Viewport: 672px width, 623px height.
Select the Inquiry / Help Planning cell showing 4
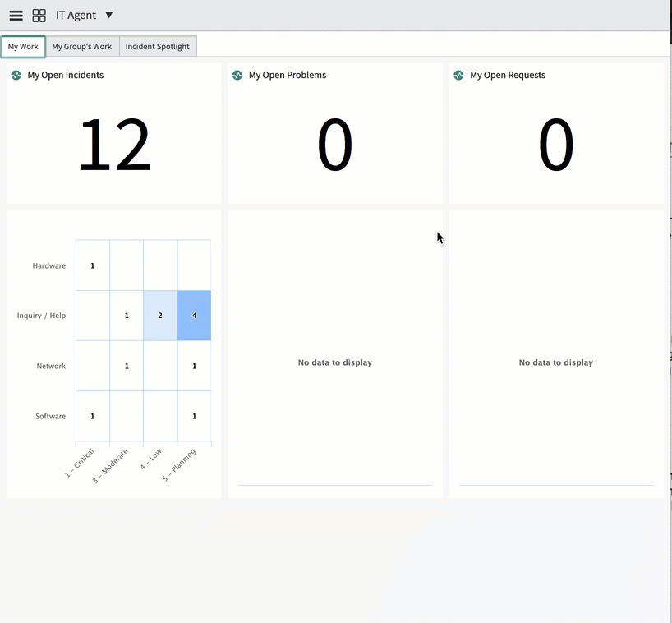tap(194, 316)
